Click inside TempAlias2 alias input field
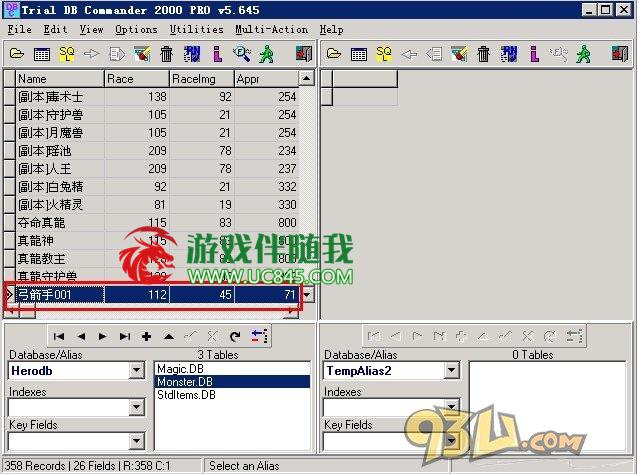Screen dimensions: 637x474 coord(384,370)
